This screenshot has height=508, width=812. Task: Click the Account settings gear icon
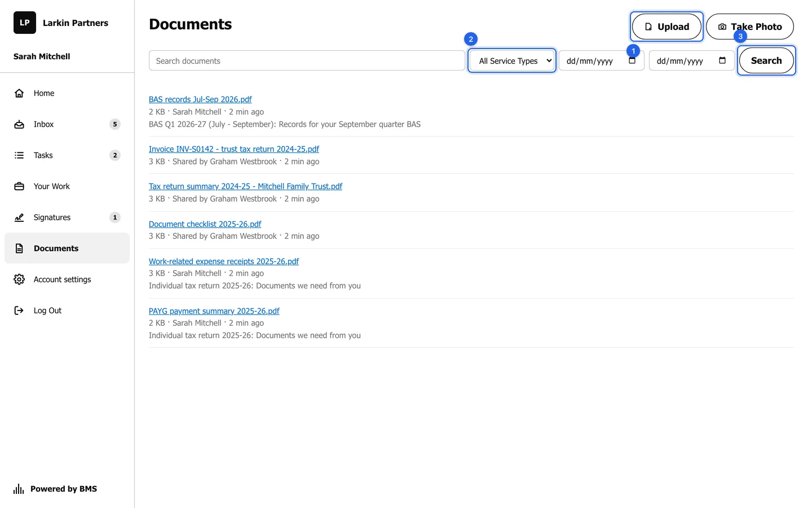pos(19,279)
